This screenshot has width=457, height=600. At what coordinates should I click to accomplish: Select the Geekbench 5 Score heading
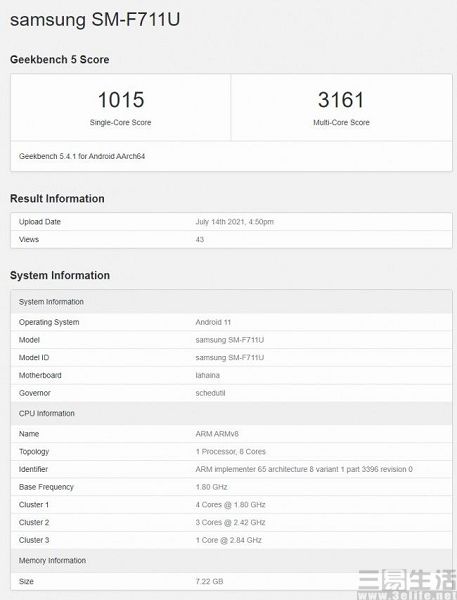pyautogui.click(x=60, y=59)
